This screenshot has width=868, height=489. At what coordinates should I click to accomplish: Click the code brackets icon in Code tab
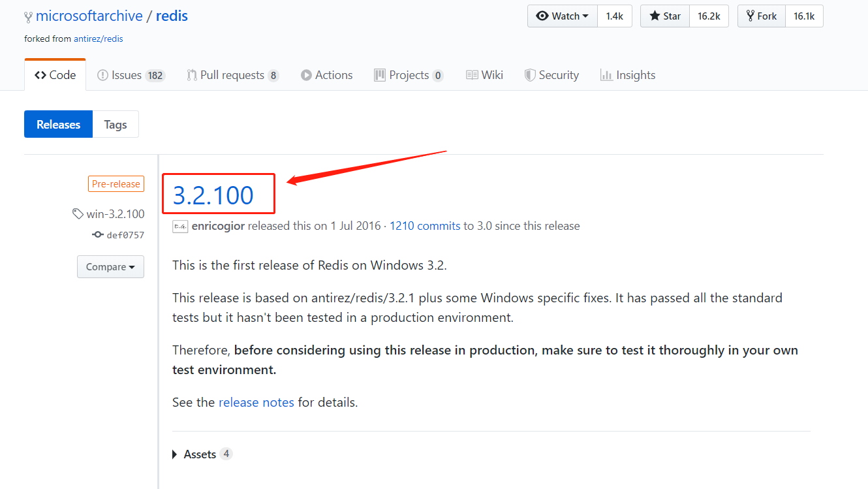40,75
